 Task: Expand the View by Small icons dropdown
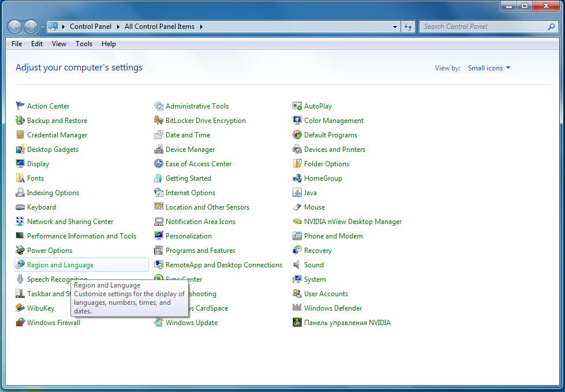pos(489,68)
